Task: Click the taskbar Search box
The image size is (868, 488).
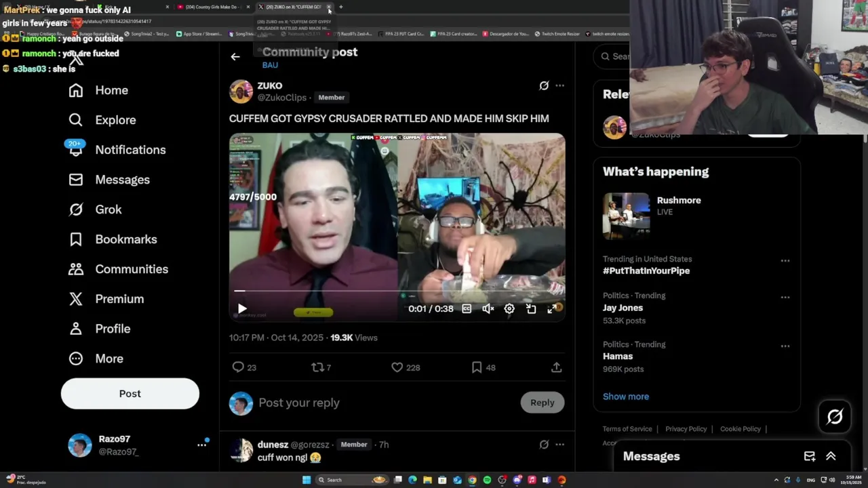Action: [353, 480]
